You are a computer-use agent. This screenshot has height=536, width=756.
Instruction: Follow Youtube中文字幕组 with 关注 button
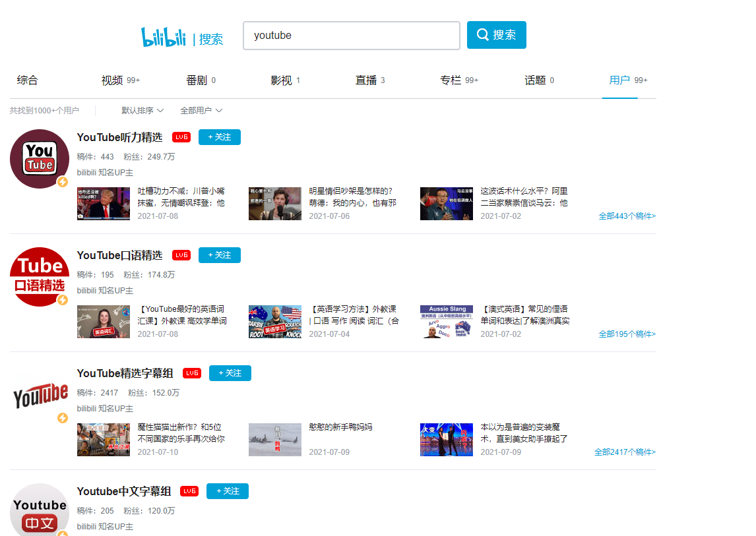click(x=228, y=491)
